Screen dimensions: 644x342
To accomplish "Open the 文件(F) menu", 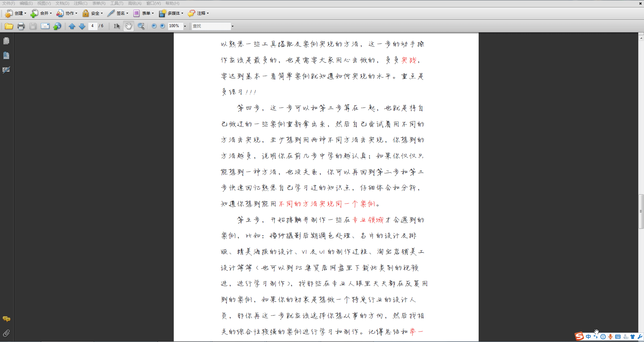I will pyautogui.click(x=9, y=3).
